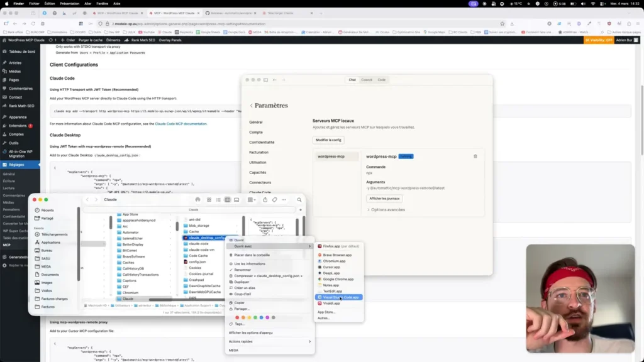Open file with Visual Studio Code.app
Viewport: 644px width, 362px height.
coord(340,297)
